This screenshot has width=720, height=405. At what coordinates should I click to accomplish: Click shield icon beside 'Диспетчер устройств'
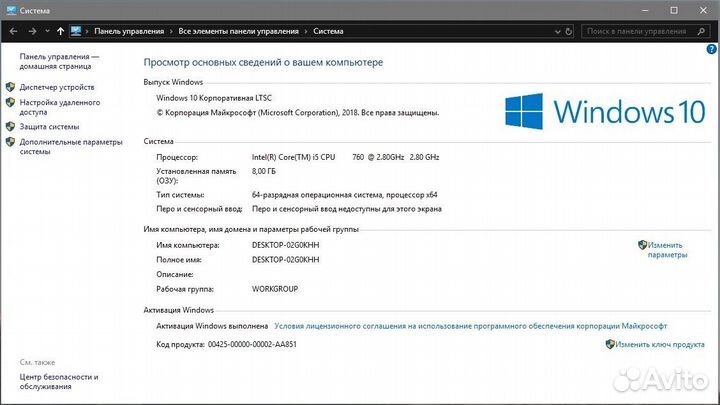point(11,87)
